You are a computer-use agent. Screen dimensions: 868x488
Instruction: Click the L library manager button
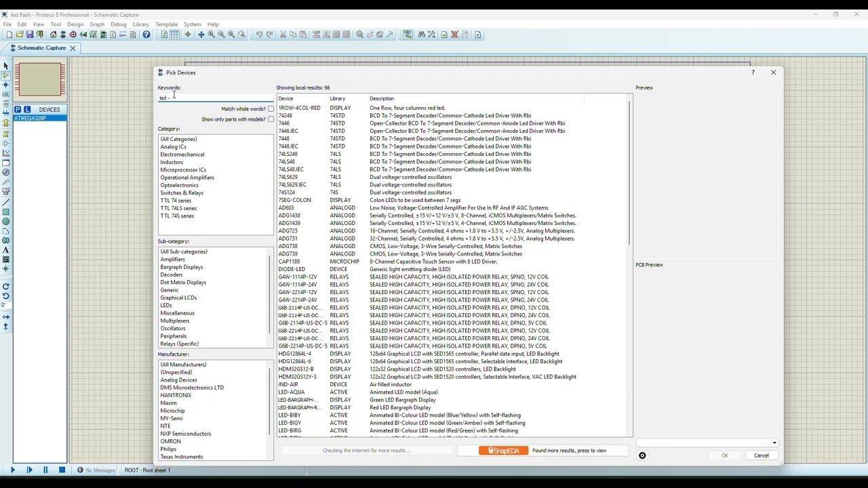(27, 109)
